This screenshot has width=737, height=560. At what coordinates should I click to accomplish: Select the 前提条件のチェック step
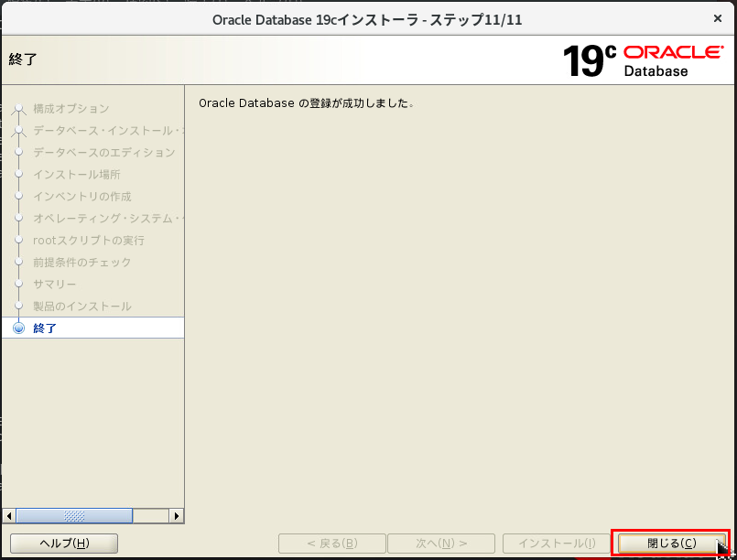[x=81, y=262]
